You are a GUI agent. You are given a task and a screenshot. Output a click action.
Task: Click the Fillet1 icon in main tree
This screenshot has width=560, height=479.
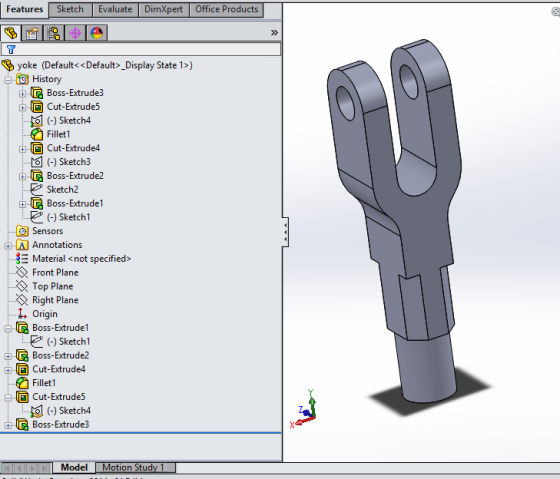click(x=22, y=383)
